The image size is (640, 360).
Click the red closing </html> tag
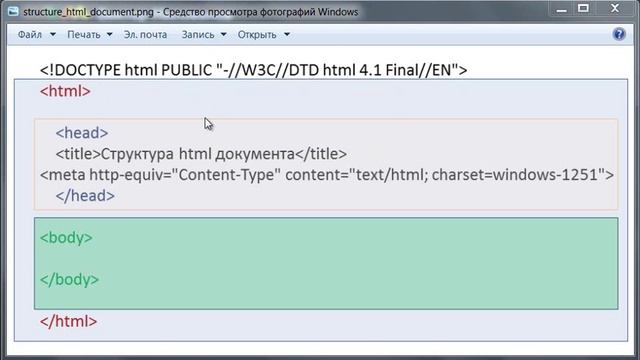pos(69,322)
